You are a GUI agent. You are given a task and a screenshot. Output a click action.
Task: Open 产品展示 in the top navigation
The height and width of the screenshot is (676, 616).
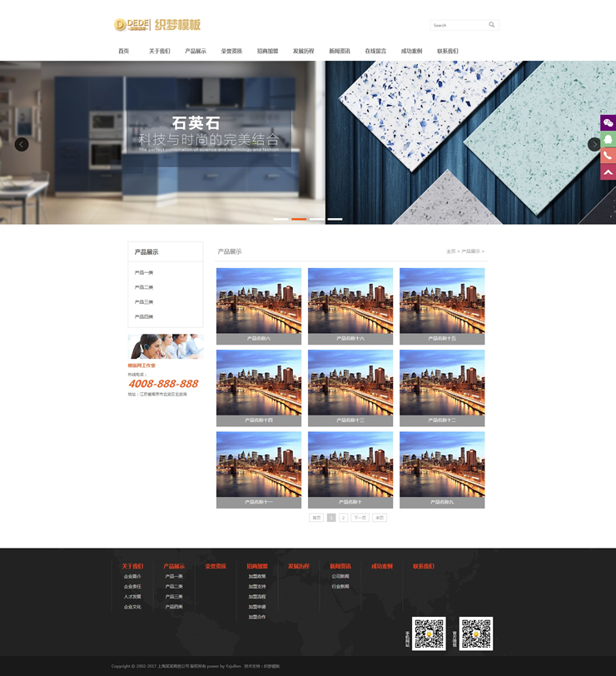tap(195, 51)
